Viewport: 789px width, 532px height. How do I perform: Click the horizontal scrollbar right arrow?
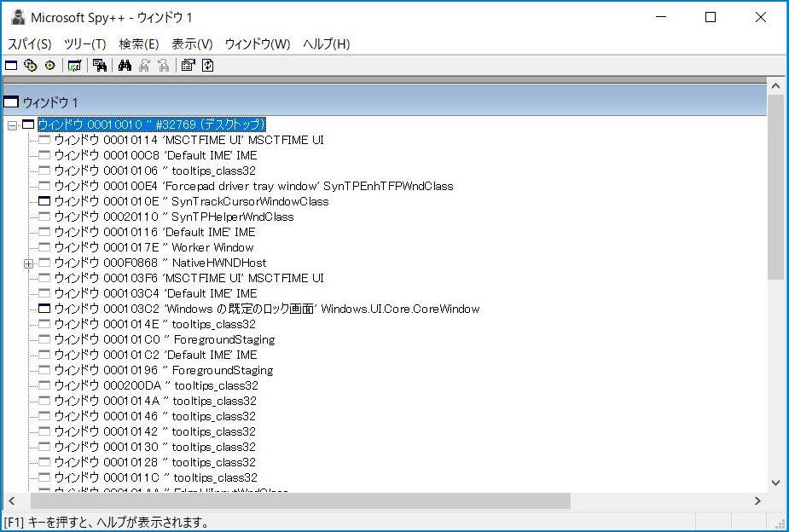click(757, 500)
